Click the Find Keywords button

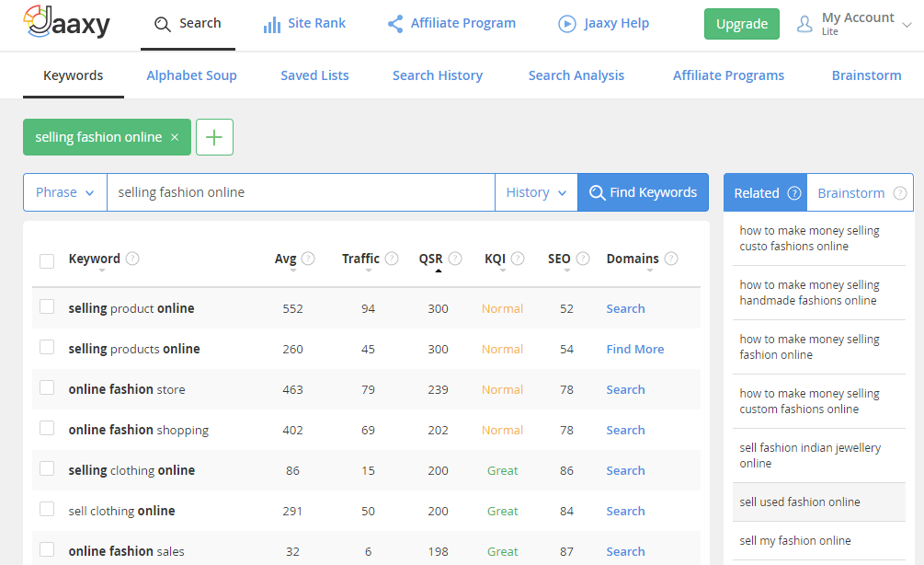click(643, 192)
